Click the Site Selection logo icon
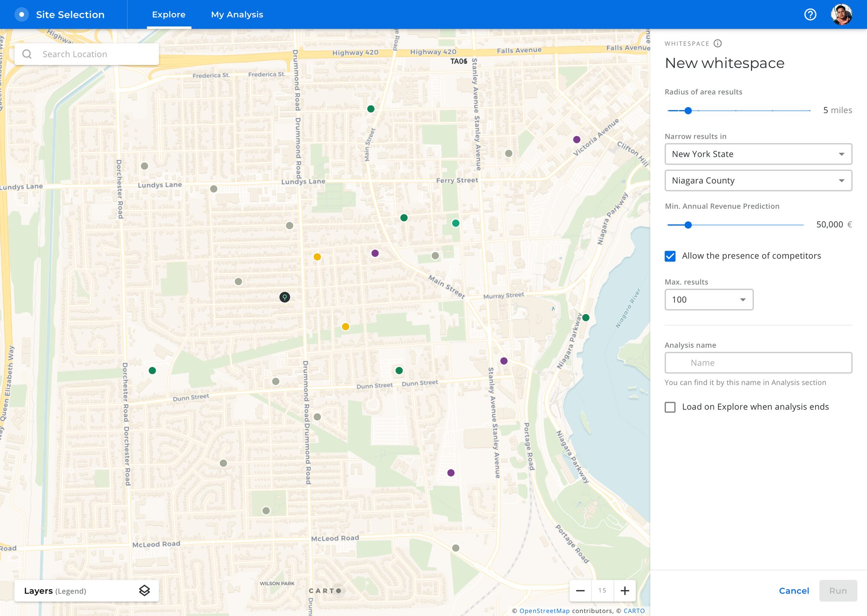The height and width of the screenshot is (616, 867). 21,15
